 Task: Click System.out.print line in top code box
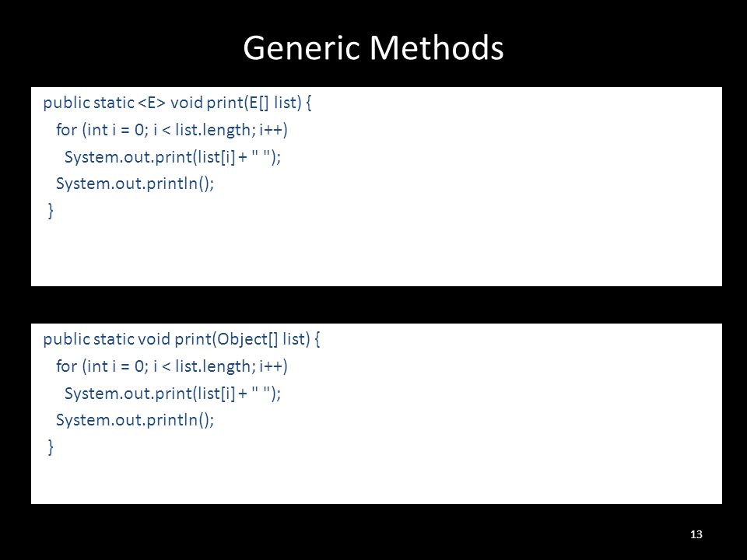pyautogui.click(x=173, y=156)
